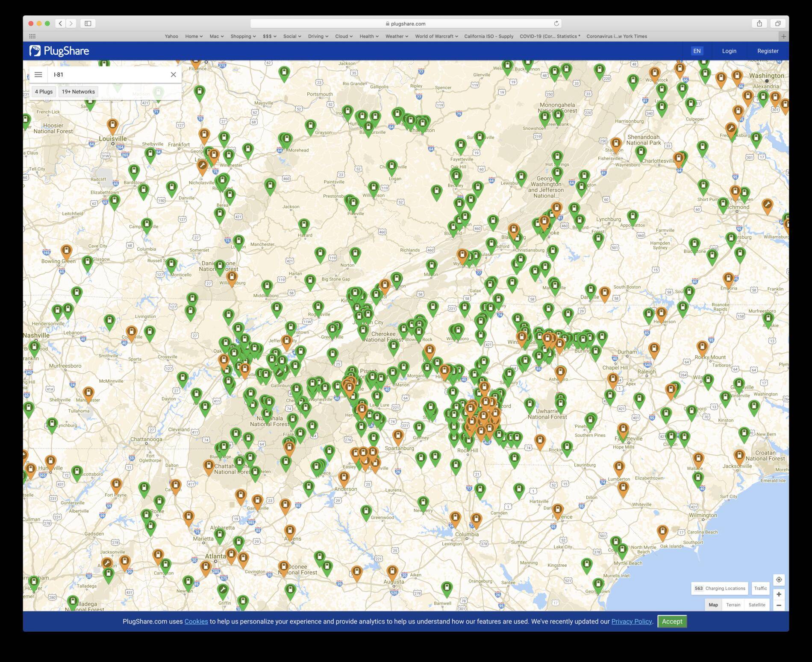Select orange charger pin at Williamsburg Kentucky
The image size is (812, 662).
[x=232, y=278]
